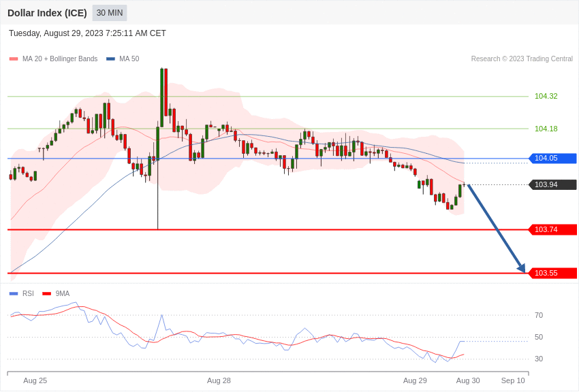Screen dimensions: 579x392
Task: Click the 103.55 support price tag
Action: (553, 274)
